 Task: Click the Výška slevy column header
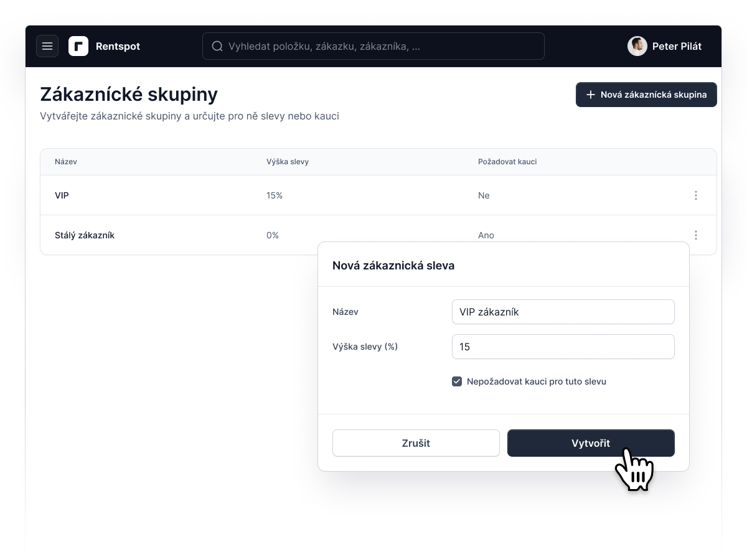click(x=288, y=162)
